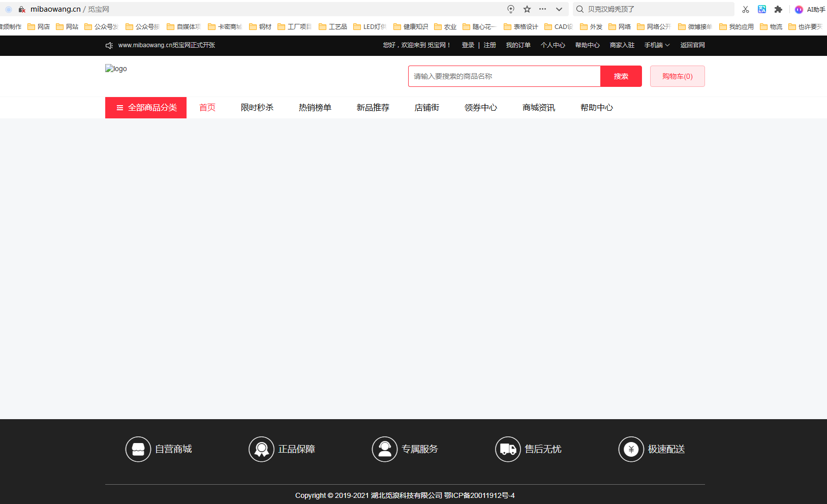Open the 外发 bookmark folder
This screenshot has height=504, width=827.
(591, 26)
